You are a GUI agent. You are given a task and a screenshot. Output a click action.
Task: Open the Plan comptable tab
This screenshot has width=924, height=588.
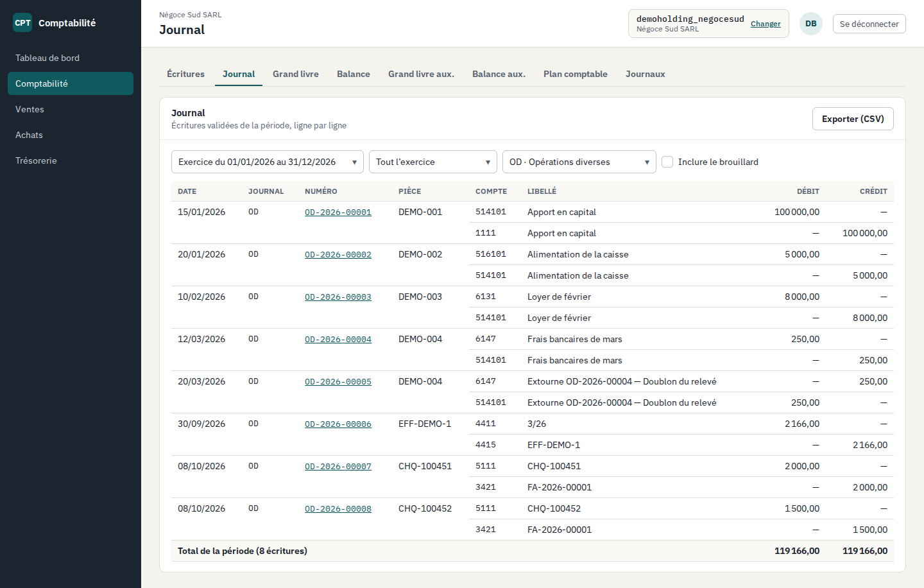tap(576, 74)
